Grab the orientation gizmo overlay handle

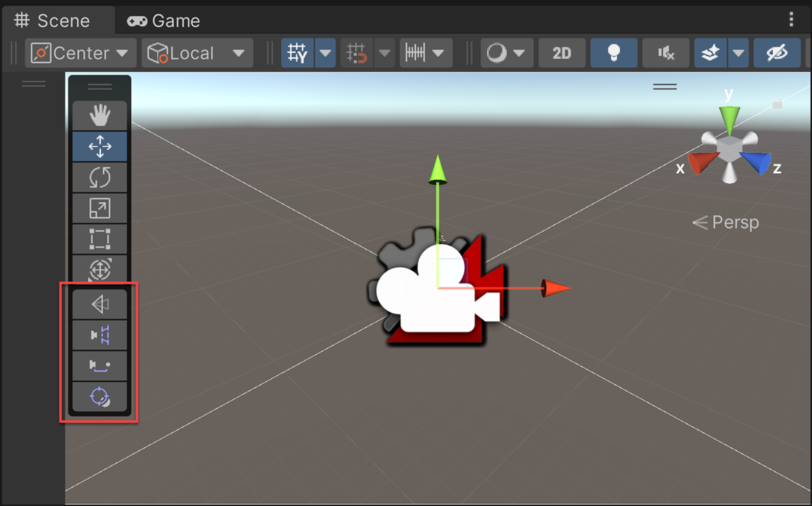(664, 87)
